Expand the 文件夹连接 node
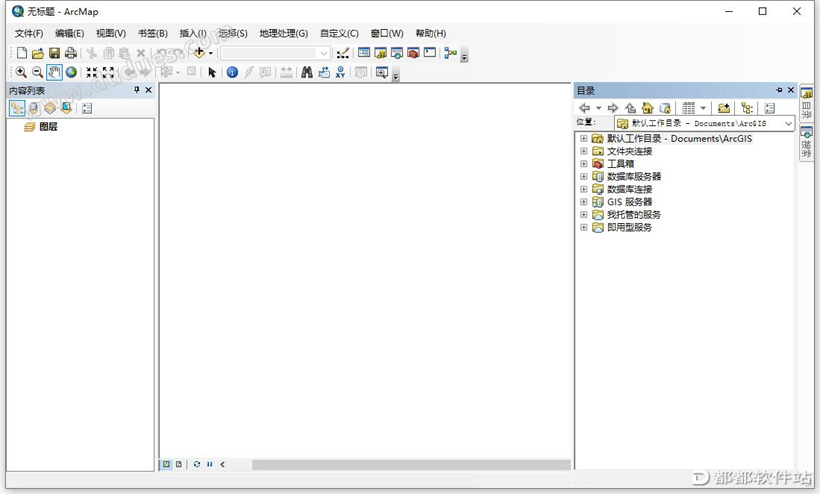 click(584, 151)
